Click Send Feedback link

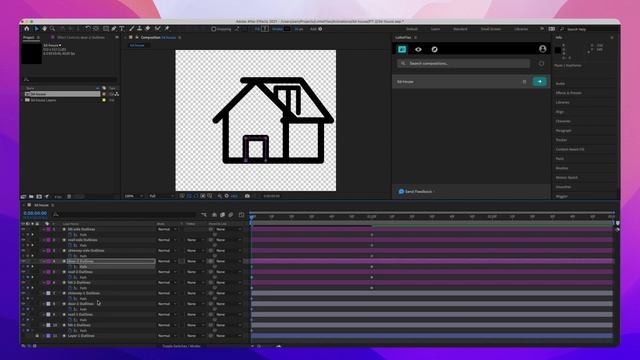pos(418,191)
